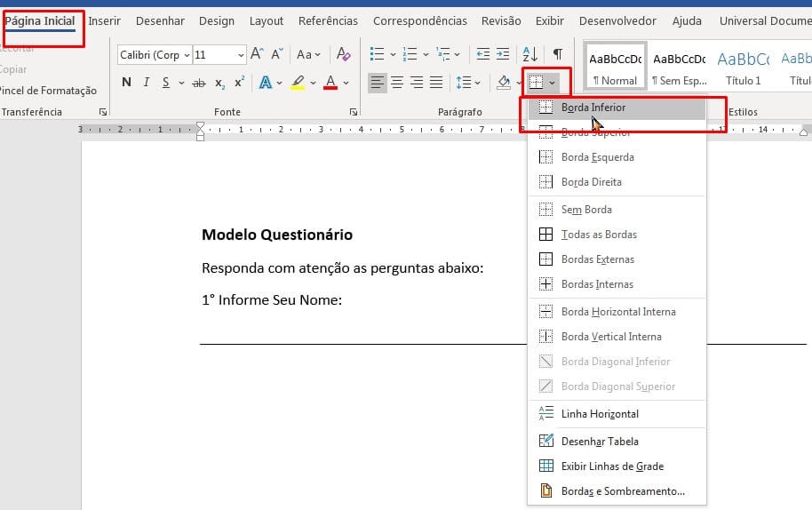Screen dimensions: 812x510
Task: Apply Todas as Bordas
Action: 617,235
